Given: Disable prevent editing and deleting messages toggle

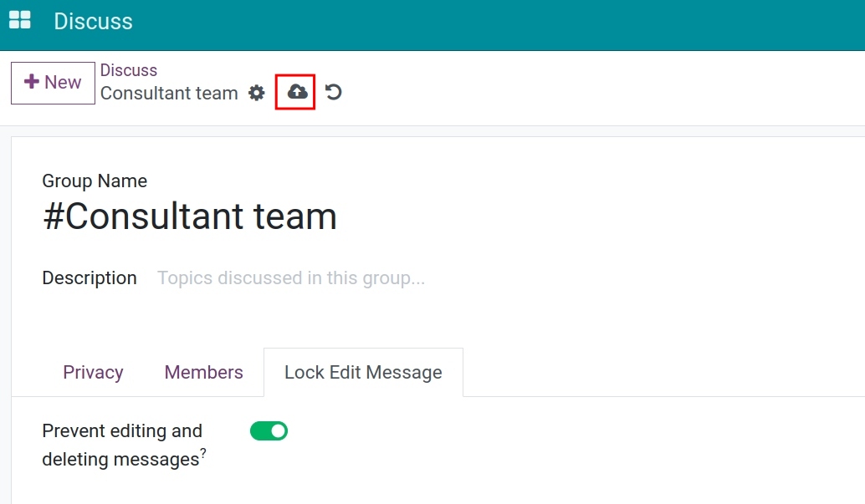Looking at the screenshot, I should pyautogui.click(x=269, y=430).
